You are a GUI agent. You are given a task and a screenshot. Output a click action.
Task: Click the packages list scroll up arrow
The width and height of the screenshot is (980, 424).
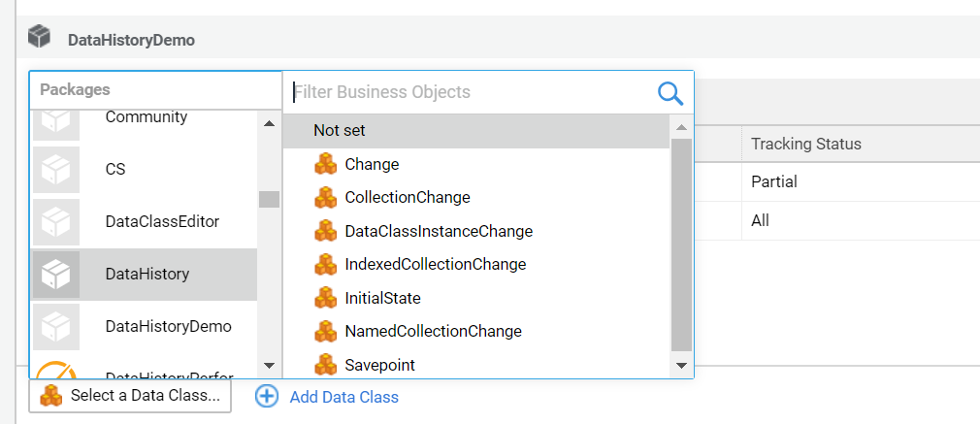(270, 123)
